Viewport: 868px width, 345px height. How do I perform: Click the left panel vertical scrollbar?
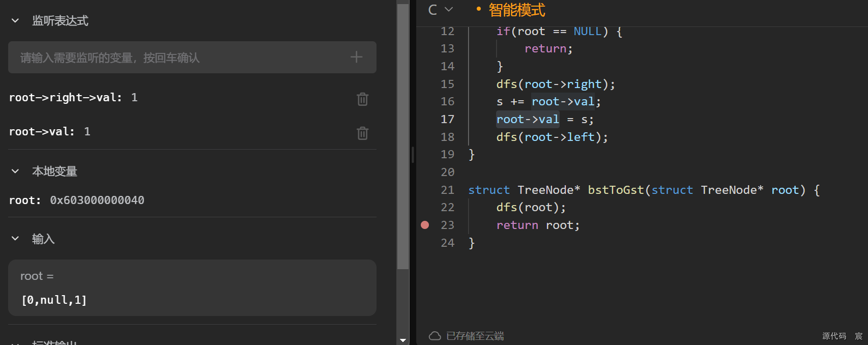tap(403, 136)
